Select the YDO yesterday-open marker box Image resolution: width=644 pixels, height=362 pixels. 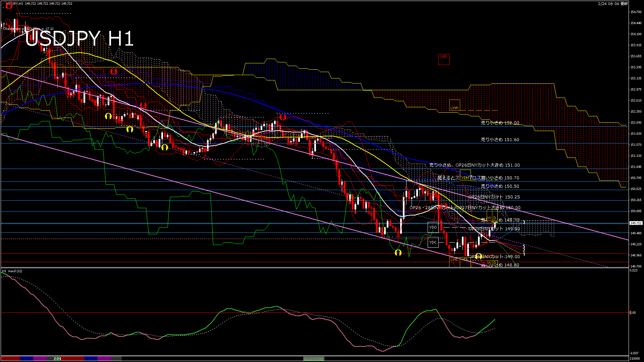point(433,227)
